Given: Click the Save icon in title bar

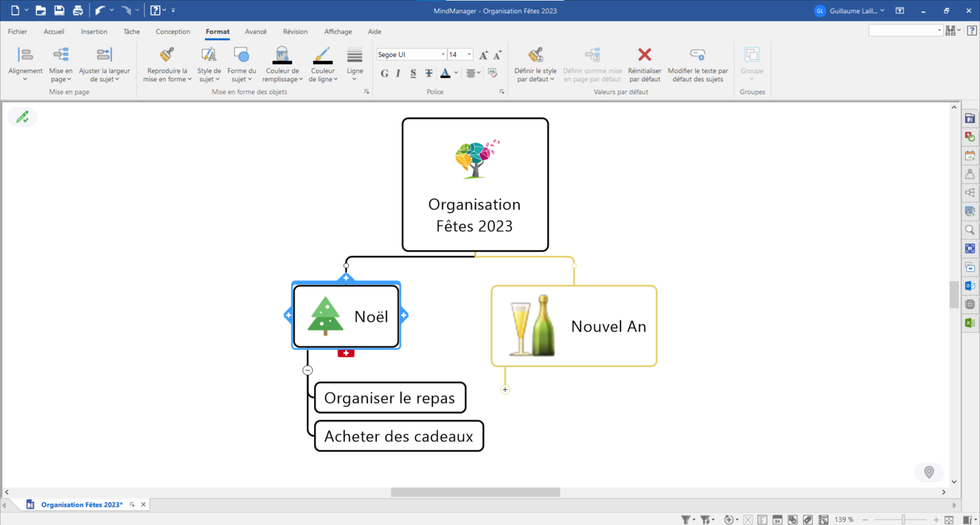Looking at the screenshot, I should point(59,10).
